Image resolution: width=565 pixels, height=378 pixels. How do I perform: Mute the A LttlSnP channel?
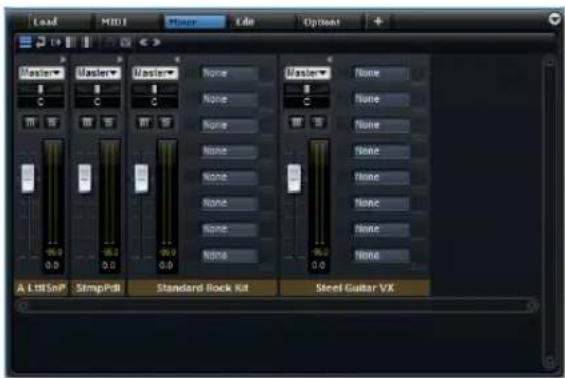[x=31, y=123]
